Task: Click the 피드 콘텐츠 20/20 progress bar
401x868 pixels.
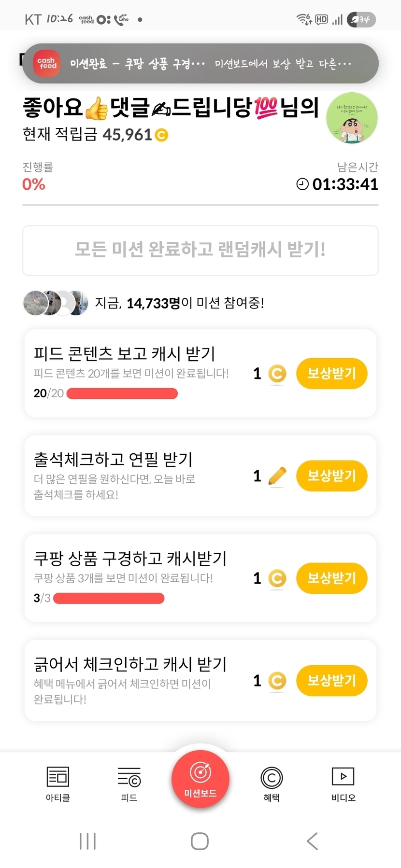Action: (x=122, y=394)
